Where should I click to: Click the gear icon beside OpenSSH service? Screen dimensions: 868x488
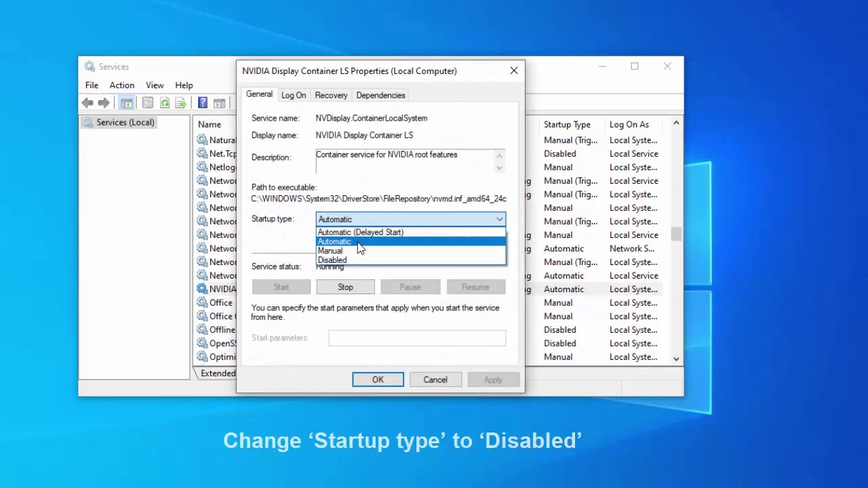click(x=202, y=343)
